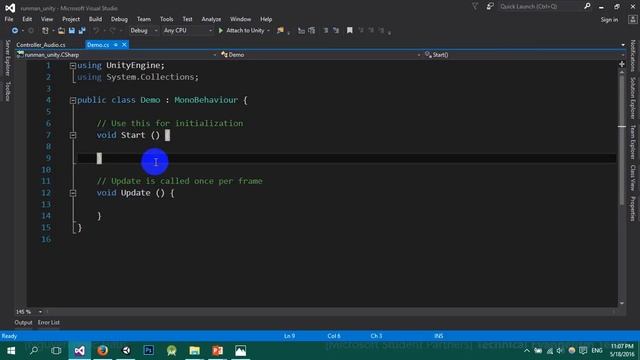This screenshot has height=360, width=640.
Task: Click the Navigate Backward toolbar icon
Action: (x=15, y=31)
